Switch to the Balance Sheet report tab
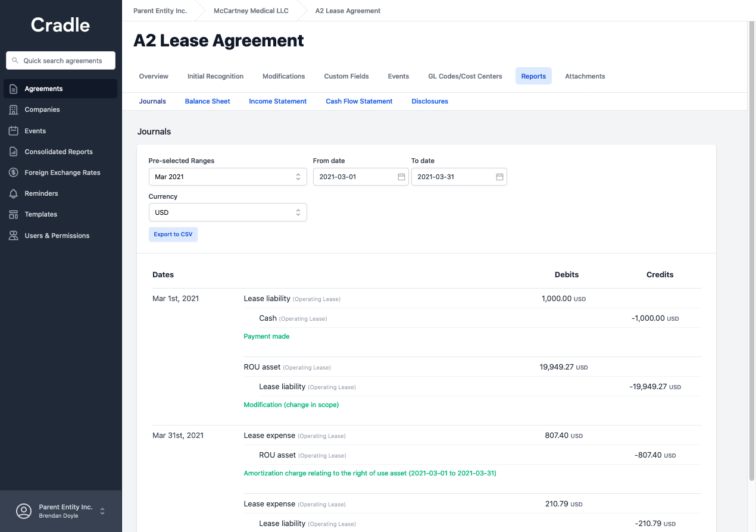The image size is (756, 532). 207,101
